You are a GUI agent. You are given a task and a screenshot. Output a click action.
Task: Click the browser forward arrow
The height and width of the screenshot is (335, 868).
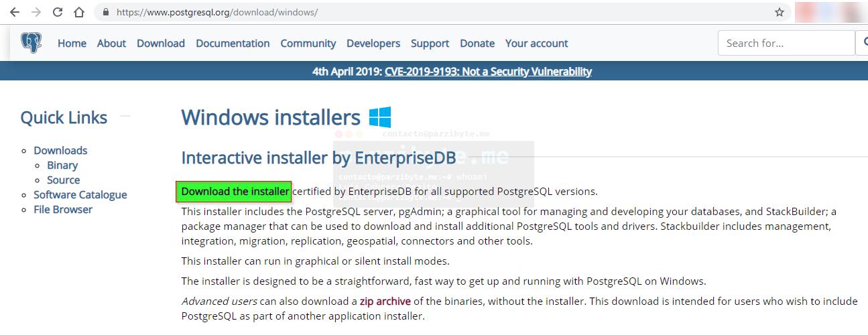(36, 12)
